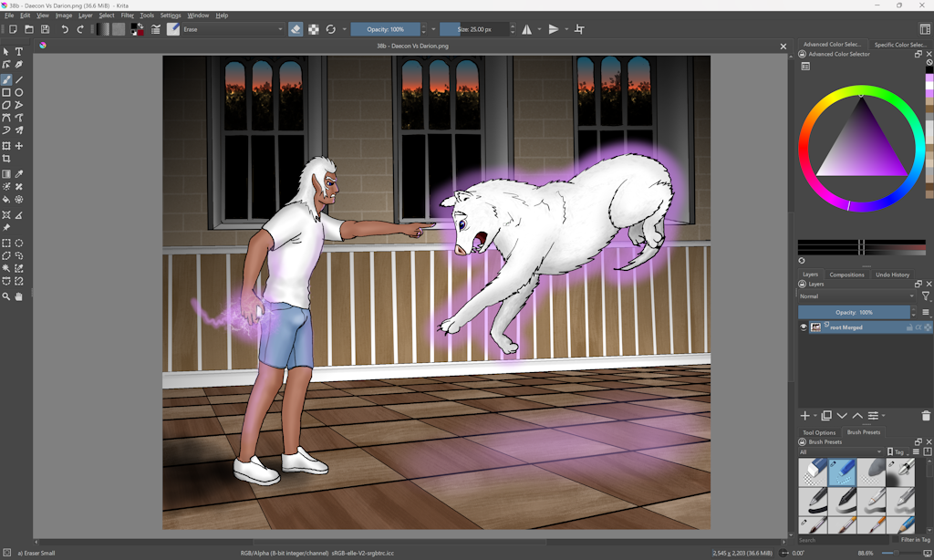934x560 pixels.
Task: Select the Move tool
Action: click(x=19, y=146)
